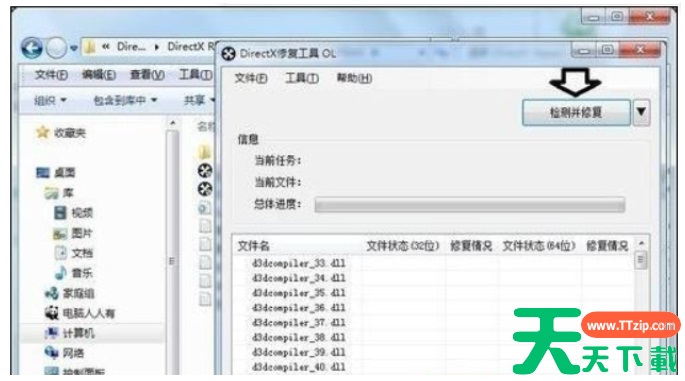Select d3dcompiler_37.dll row
Screen dimensions: 685x381
[x=299, y=322]
